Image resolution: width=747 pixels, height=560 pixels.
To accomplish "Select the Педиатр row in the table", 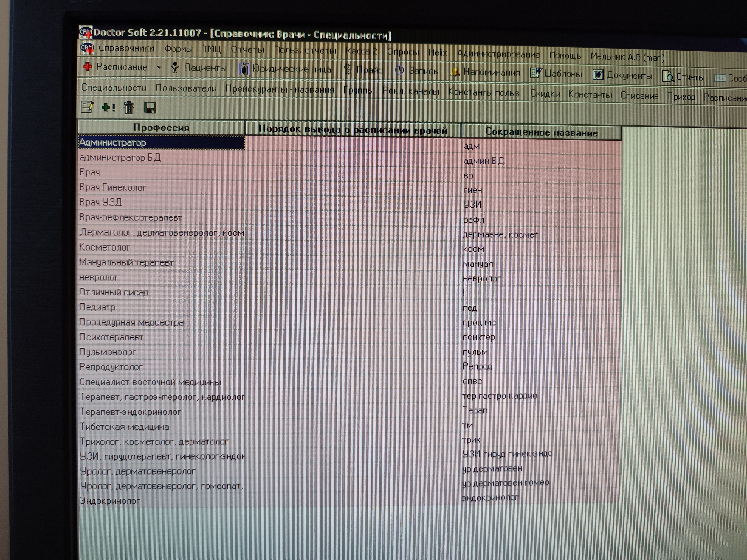I will pos(97,307).
